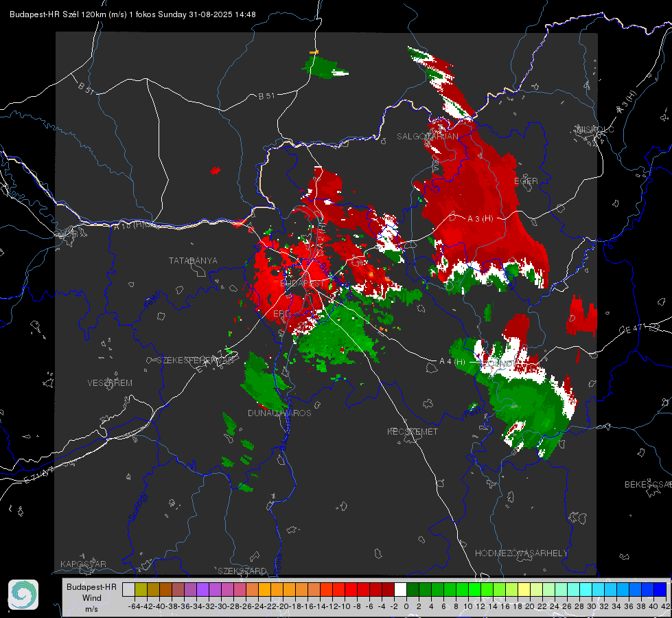Click the 42 legend value
Screen dimensions: 672x618
click(x=665, y=606)
